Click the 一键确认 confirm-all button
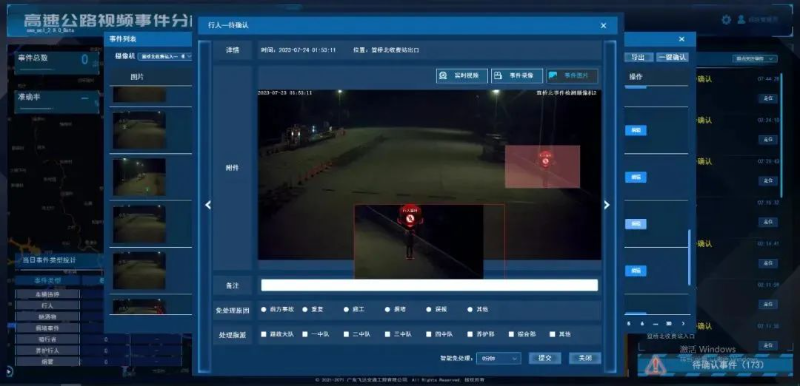Viewport: 800px width, 386px height. (672, 57)
